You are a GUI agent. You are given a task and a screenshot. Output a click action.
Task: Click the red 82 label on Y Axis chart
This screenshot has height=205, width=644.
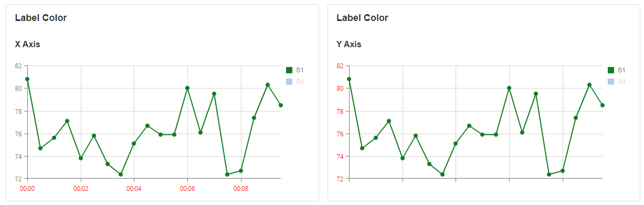click(x=340, y=66)
